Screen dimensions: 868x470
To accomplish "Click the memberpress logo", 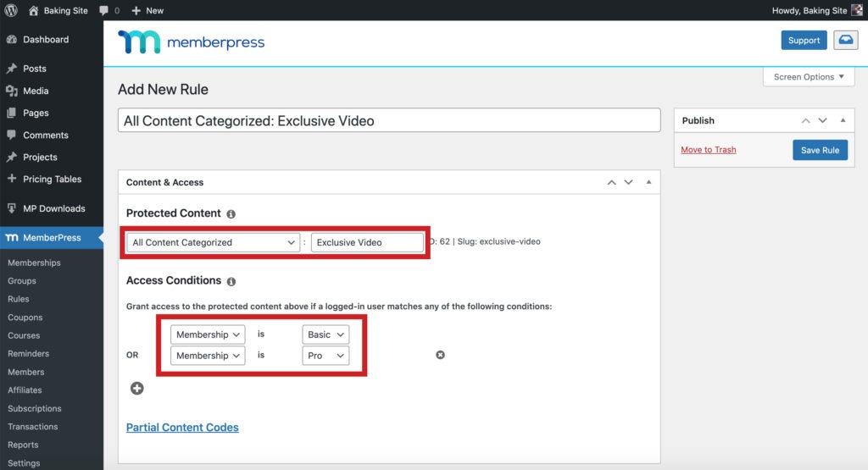I will (x=191, y=42).
